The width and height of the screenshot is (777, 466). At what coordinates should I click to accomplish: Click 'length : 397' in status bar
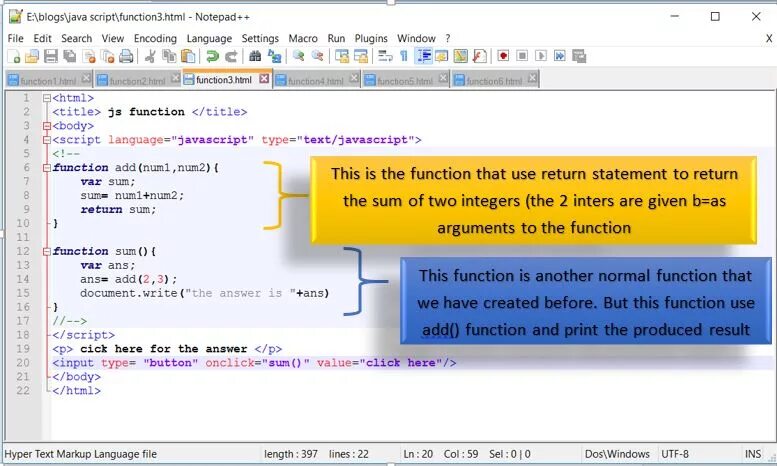click(291, 454)
